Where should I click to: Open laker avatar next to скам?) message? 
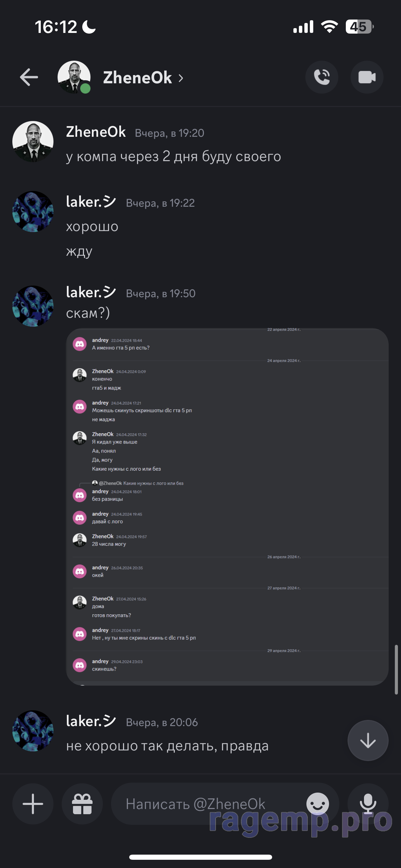tap(33, 306)
